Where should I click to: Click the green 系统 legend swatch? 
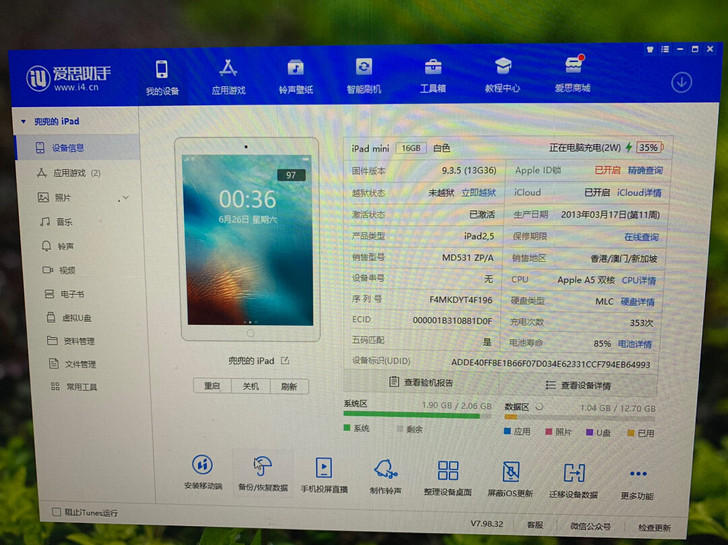347,428
